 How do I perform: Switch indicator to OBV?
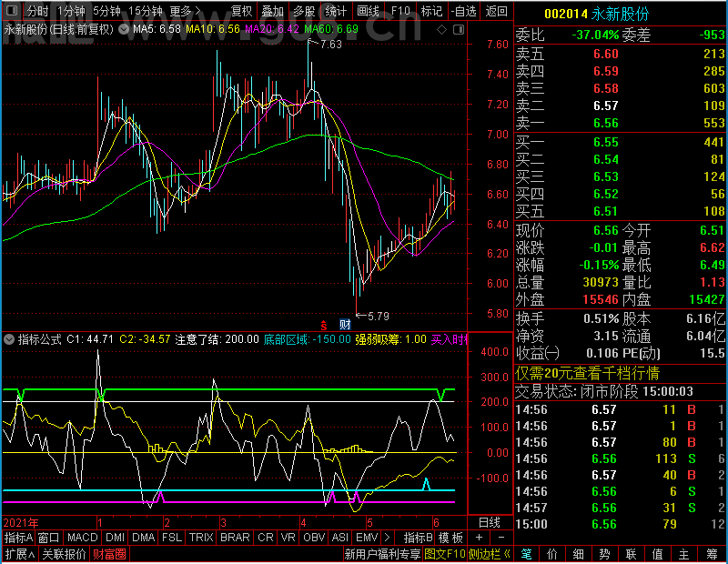(314, 538)
